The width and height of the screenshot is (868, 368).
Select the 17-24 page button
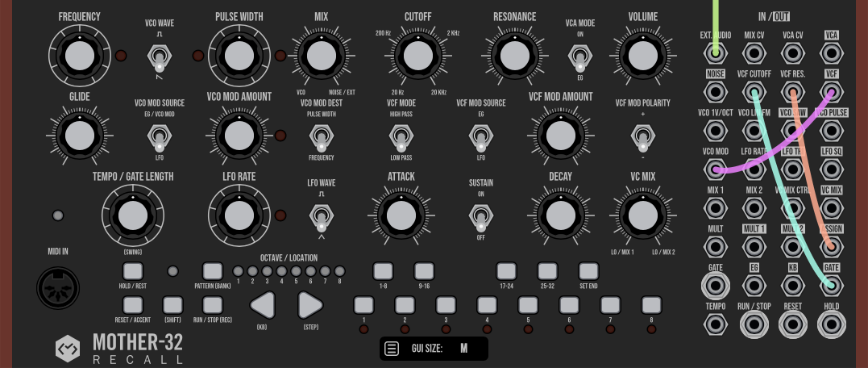point(506,271)
